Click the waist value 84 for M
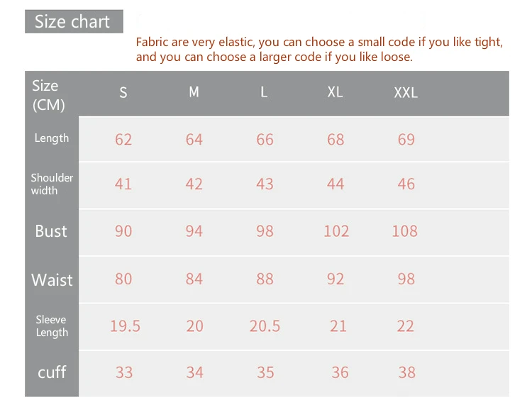 (194, 279)
